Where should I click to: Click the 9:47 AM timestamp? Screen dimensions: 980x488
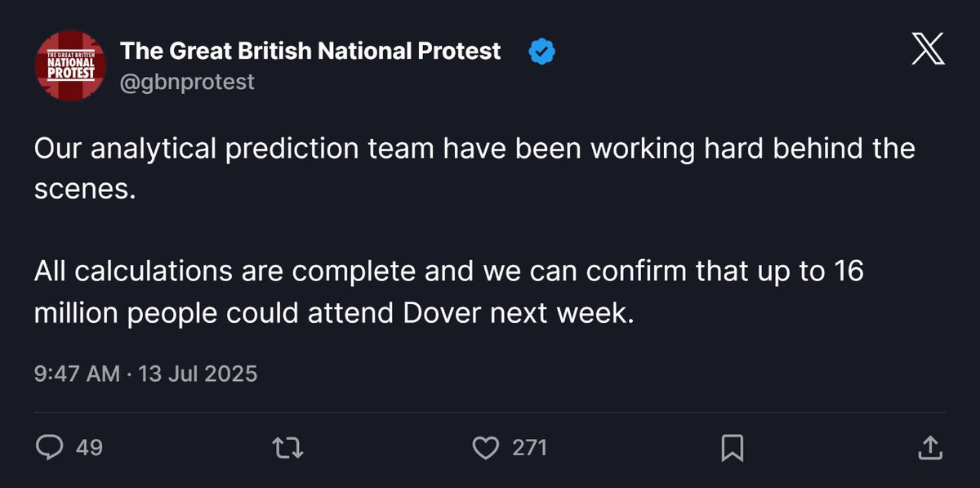(77, 374)
